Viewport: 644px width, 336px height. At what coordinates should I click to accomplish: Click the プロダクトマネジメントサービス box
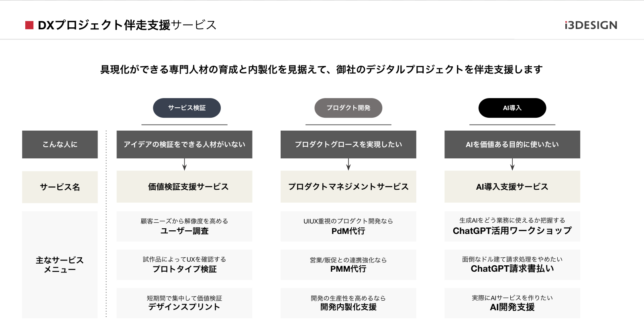point(348,186)
